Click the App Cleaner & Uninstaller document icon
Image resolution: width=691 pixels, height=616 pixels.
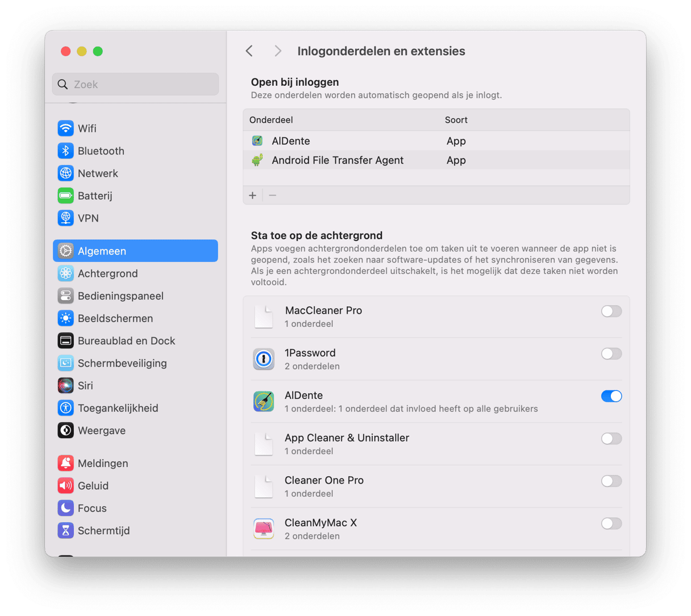[x=264, y=444]
